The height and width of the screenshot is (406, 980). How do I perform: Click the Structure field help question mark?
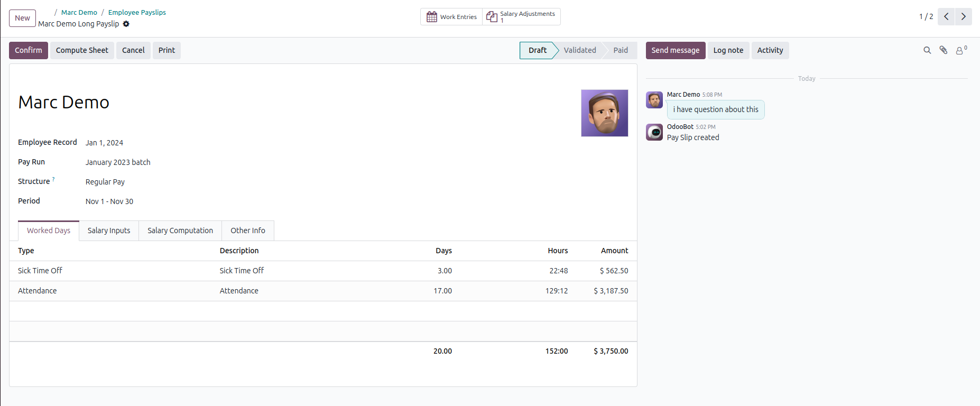click(53, 179)
